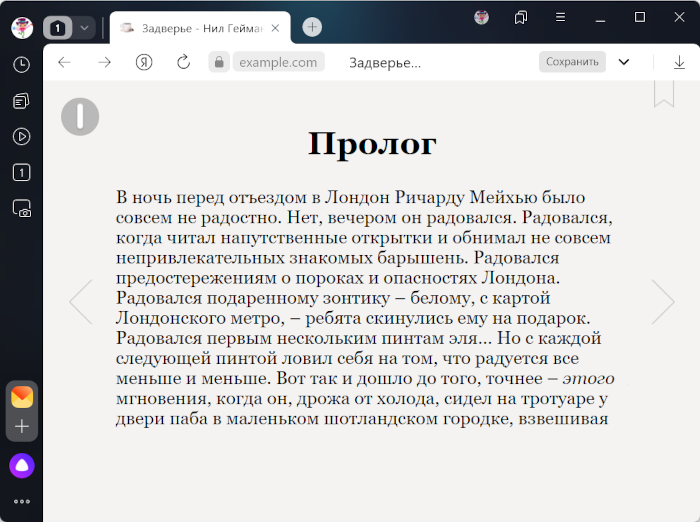Image resolution: width=700 pixels, height=522 pixels.
Task: Go forward to next page
Action: [x=104, y=62]
